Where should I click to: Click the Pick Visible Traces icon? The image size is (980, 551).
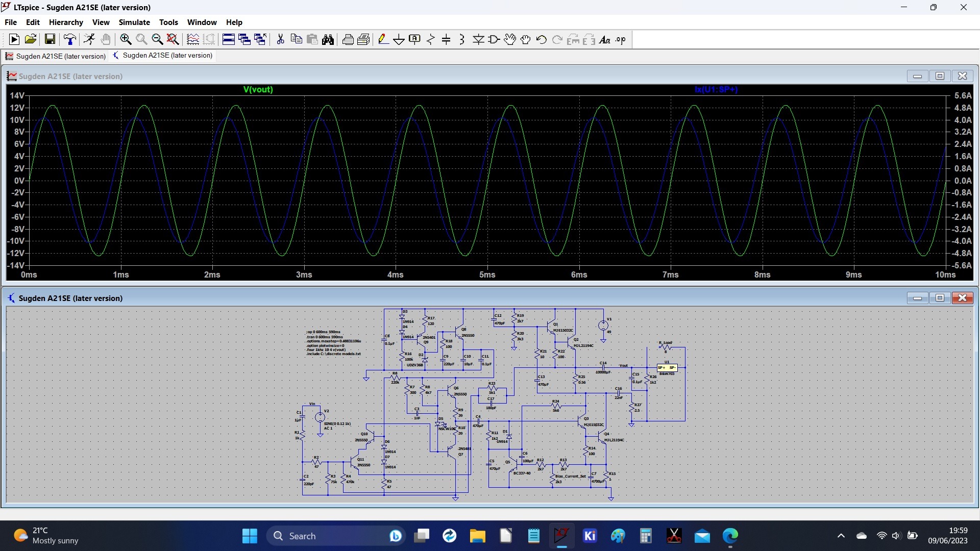tap(193, 39)
